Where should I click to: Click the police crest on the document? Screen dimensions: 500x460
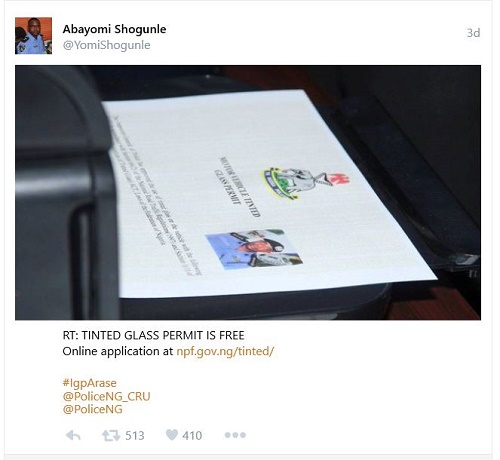[x=305, y=182]
